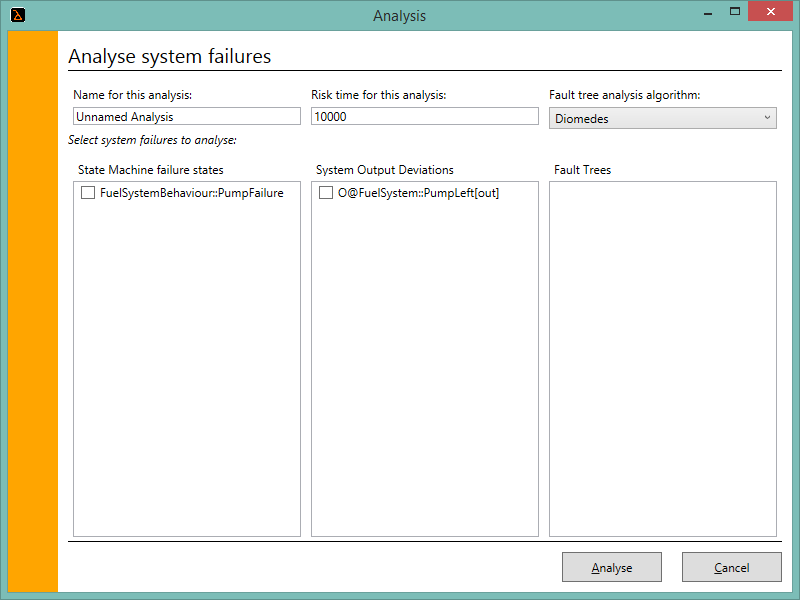The width and height of the screenshot is (800, 600).
Task: Minimize the Analysis window
Action: [708, 13]
